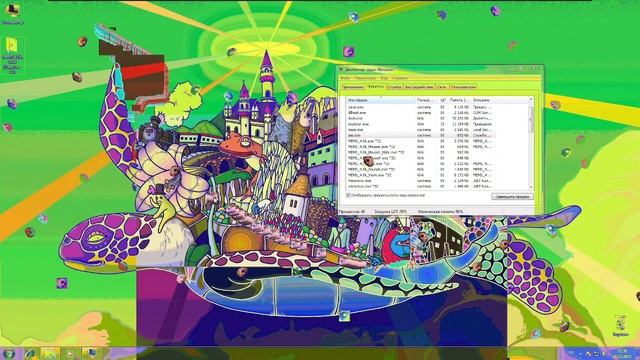
Task: Switch to the Пользователи tab
Action: (463, 87)
